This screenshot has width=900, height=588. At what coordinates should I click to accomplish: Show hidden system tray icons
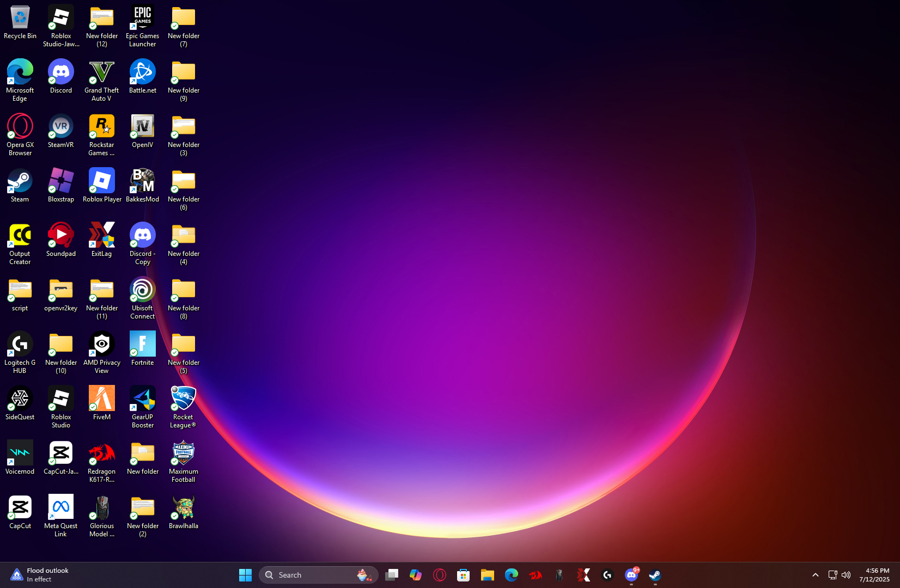tap(816, 575)
